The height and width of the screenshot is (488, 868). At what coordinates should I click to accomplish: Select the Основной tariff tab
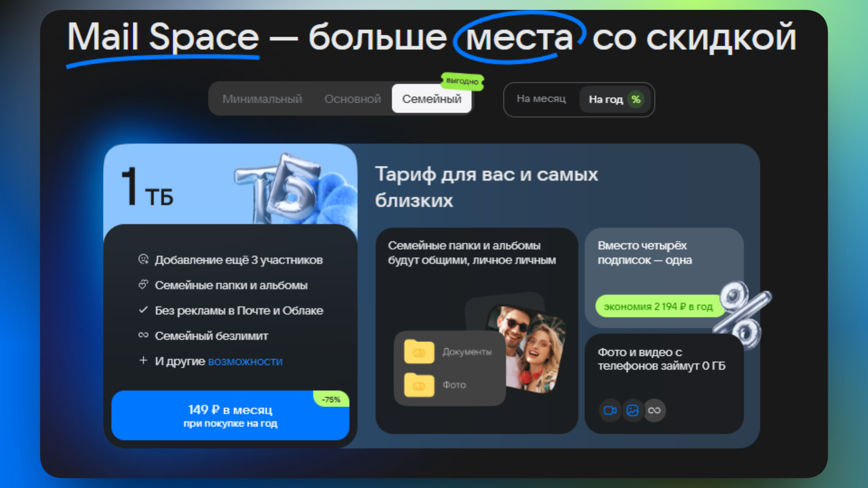pos(352,99)
